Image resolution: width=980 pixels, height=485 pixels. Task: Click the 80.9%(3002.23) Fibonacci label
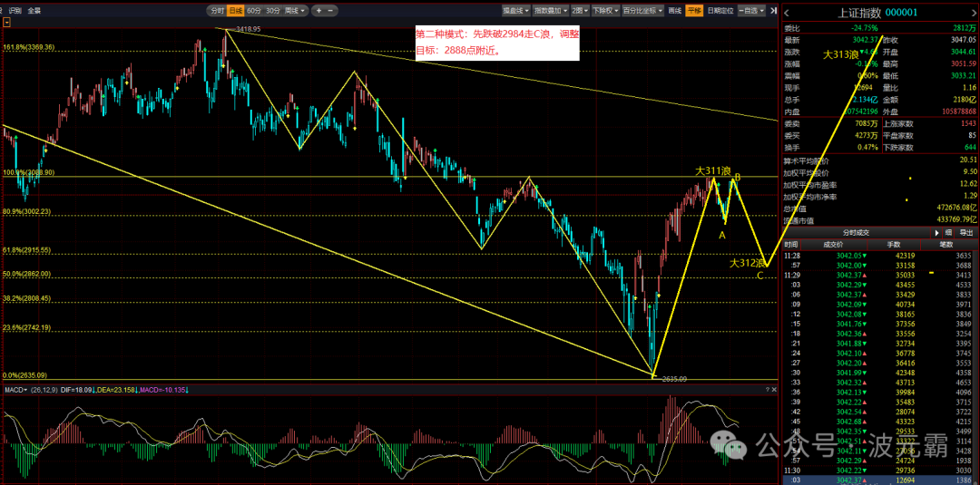27,211
